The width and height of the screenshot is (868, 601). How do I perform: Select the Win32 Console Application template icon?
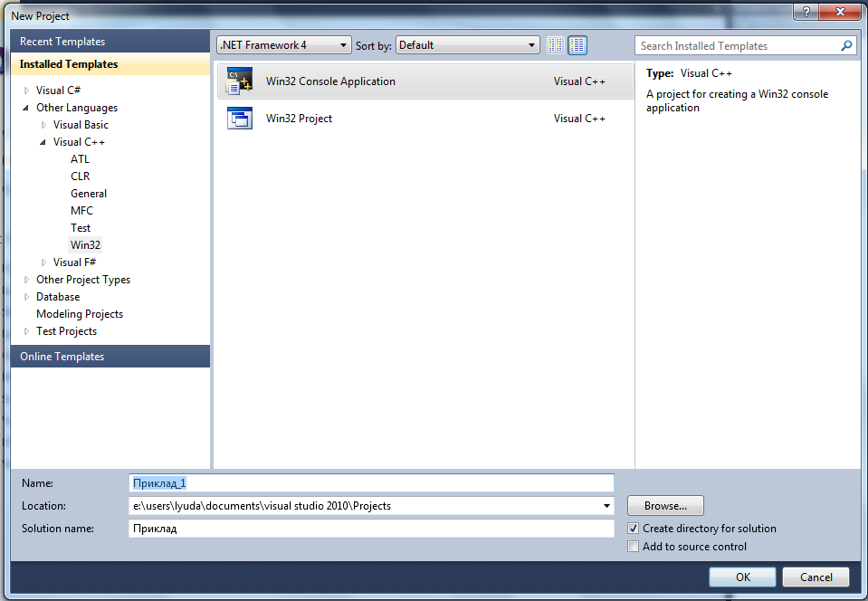(240, 81)
